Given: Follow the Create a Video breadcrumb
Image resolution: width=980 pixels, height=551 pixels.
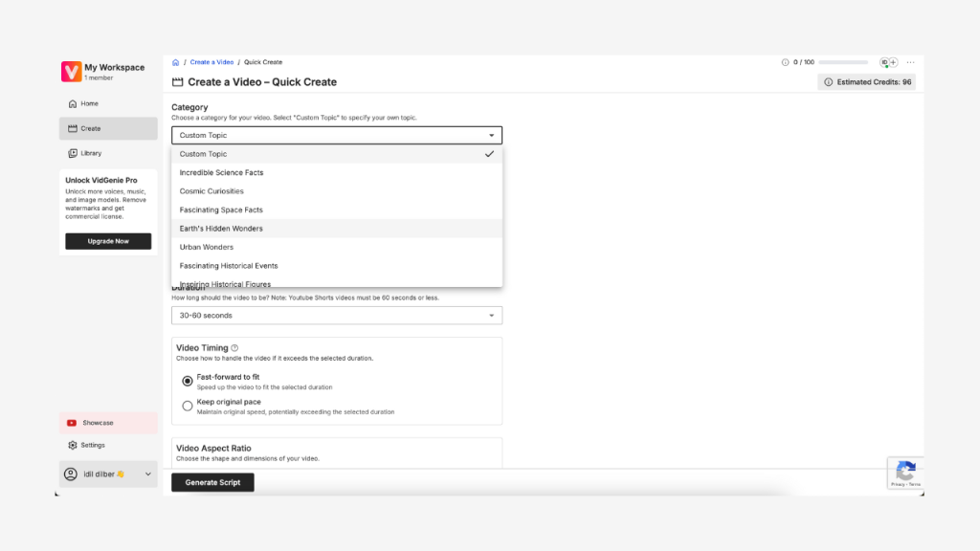Looking at the screenshot, I should click(212, 62).
